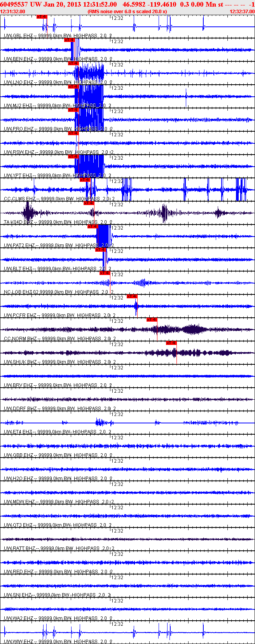This screenshot has height=644, width=255.
Task: Select the CC.NORM BHZ channel label
Action: click(21, 339)
